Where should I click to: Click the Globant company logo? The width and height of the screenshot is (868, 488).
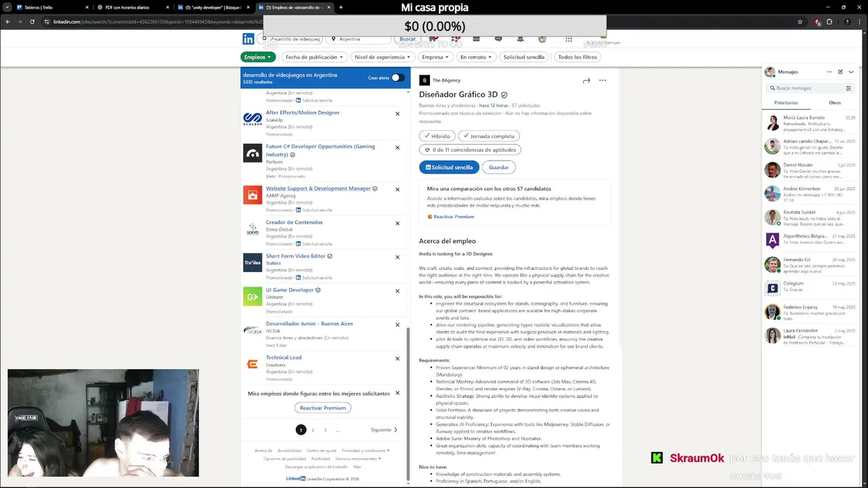[x=252, y=297]
